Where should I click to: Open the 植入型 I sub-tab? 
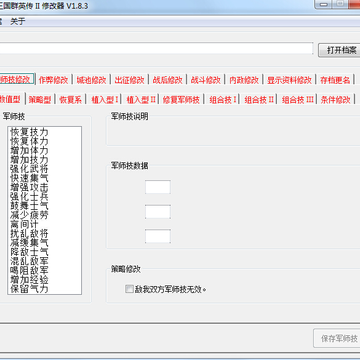[105, 99]
